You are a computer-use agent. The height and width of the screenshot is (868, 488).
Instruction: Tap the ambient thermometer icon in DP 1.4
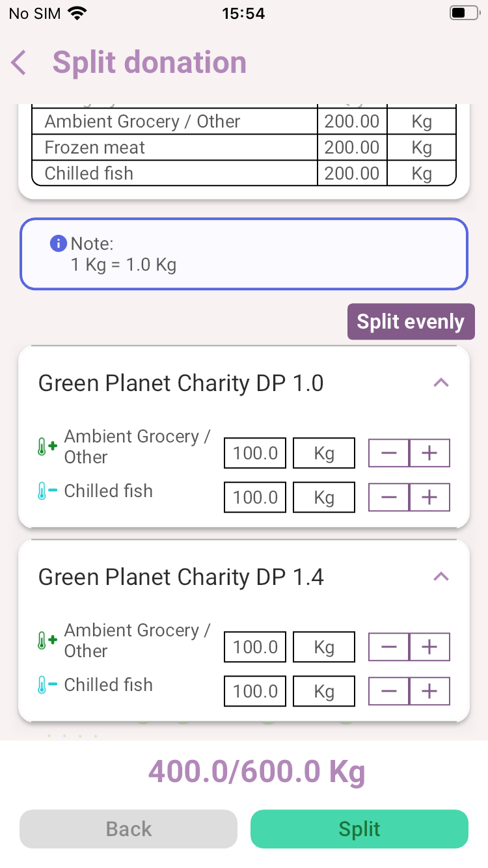click(47, 641)
